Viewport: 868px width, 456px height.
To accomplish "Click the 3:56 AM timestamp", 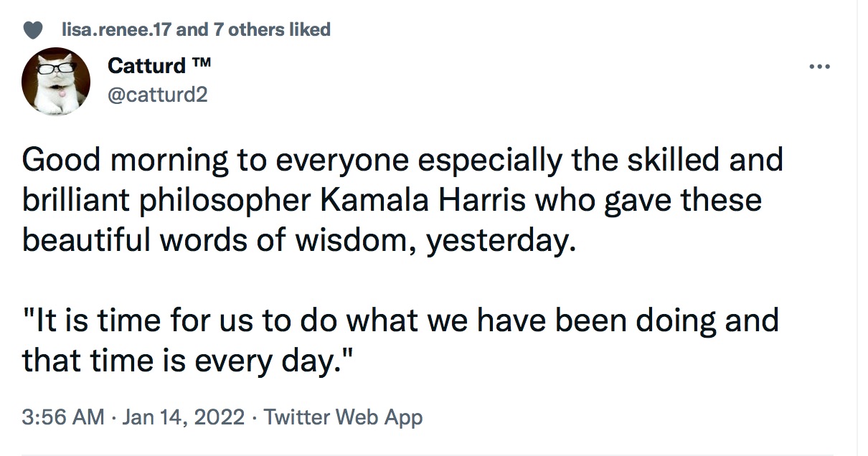I will click(62, 417).
